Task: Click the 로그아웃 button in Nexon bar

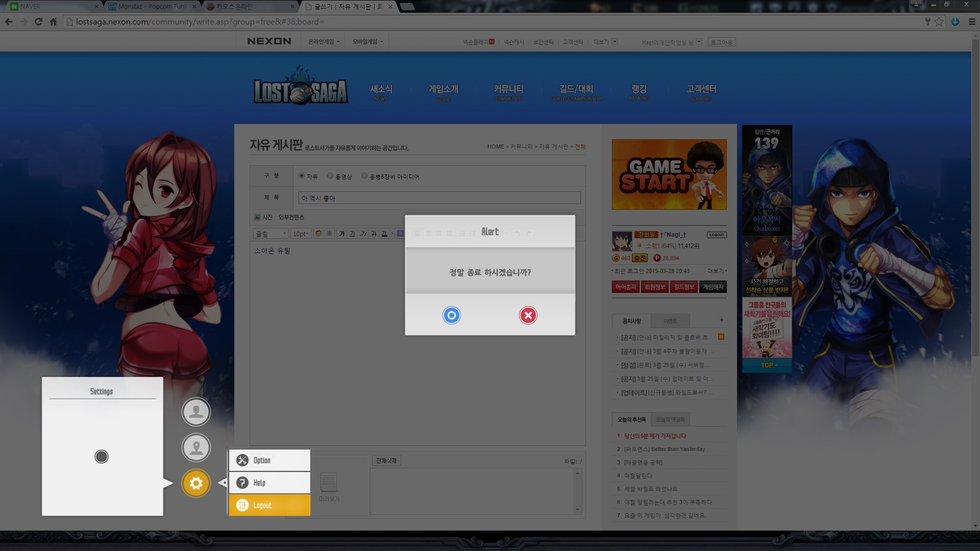Action: pyautogui.click(x=722, y=42)
